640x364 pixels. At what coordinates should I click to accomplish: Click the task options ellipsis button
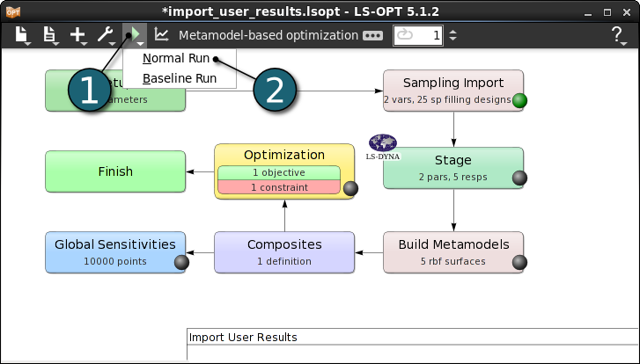pos(372,36)
